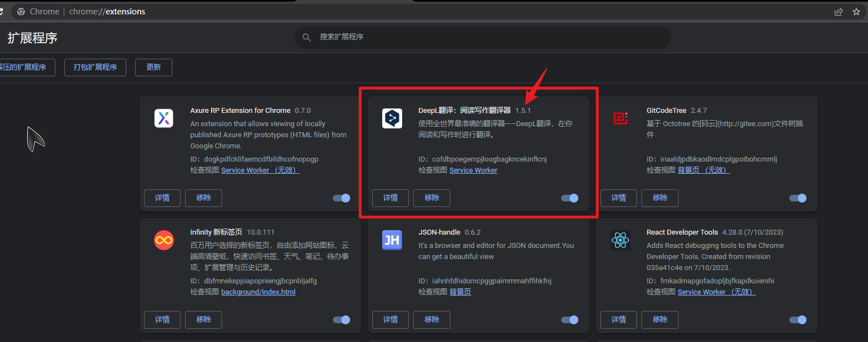Disable React Developer Tools toggle
Viewport: 868px width, 342px height.
pos(798,320)
